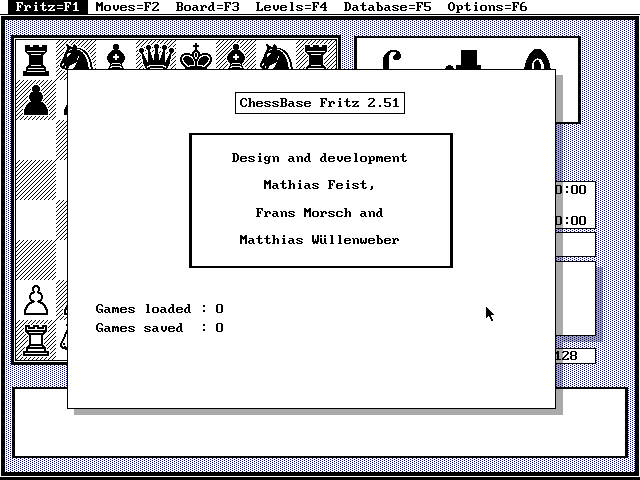Select the white pawn on a2
Screen dimensions: 640x480
(x=36, y=300)
